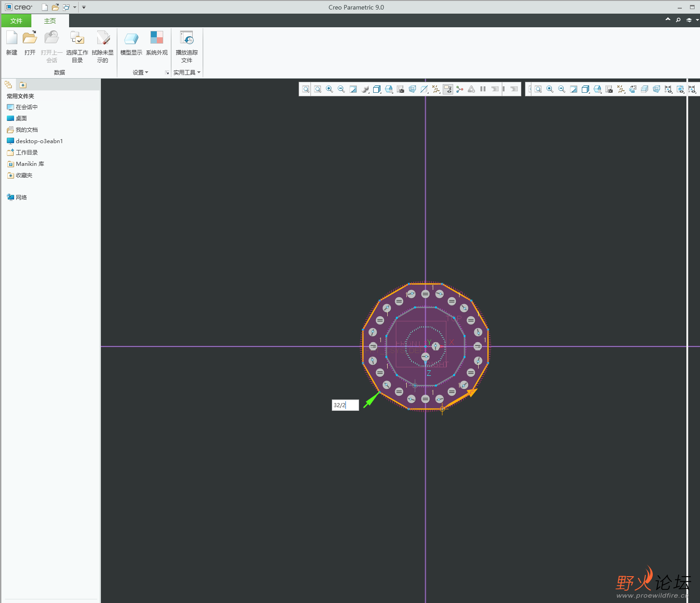Open 系统外观 system appearance settings

(x=157, y=44)
